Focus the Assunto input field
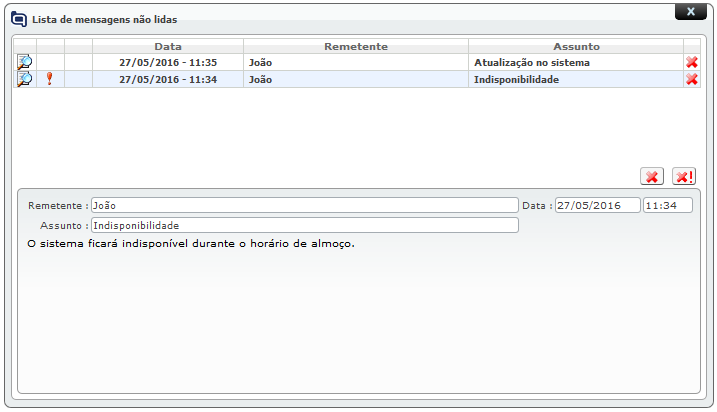 click(305, 225)
